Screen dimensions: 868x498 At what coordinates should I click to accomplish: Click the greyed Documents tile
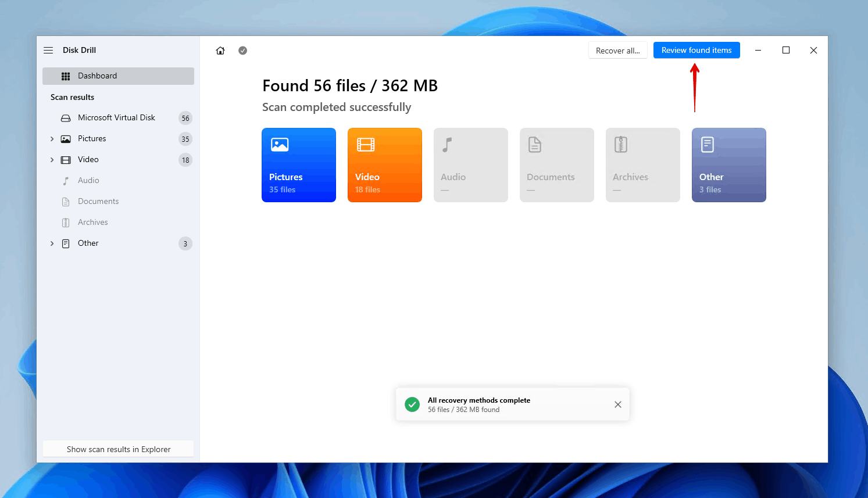[557, 165]
